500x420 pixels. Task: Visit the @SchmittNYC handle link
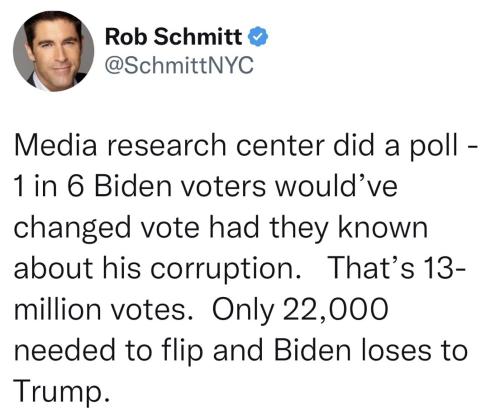pos(179,65)
